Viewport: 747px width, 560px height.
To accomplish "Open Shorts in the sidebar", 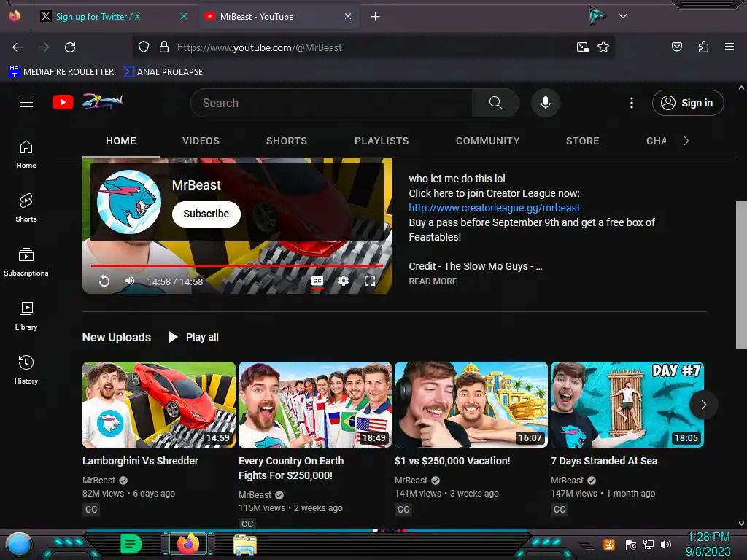I will coord(26,208).
